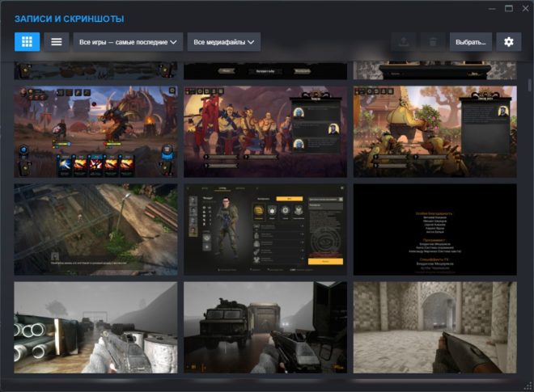Click the upload/share icon button
This screenshot has width=534, height=392.
tap(404, 42)
